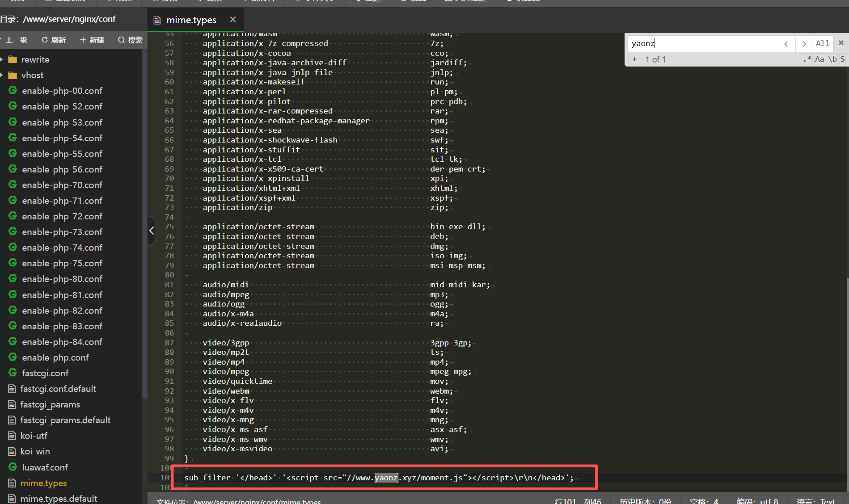Expand the rewrite folder

click(2, 59)
